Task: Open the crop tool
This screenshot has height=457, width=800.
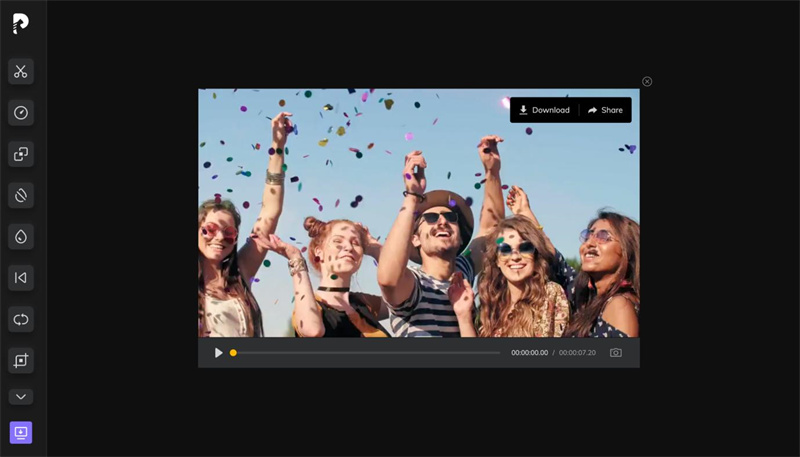Action: point(21,361)
